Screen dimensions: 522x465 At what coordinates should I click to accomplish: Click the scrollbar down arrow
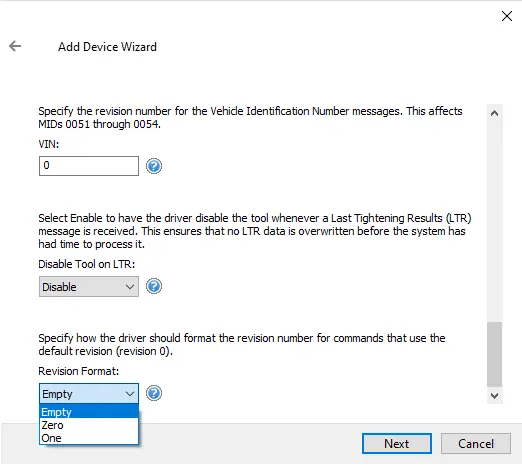[x=494, y=396]
